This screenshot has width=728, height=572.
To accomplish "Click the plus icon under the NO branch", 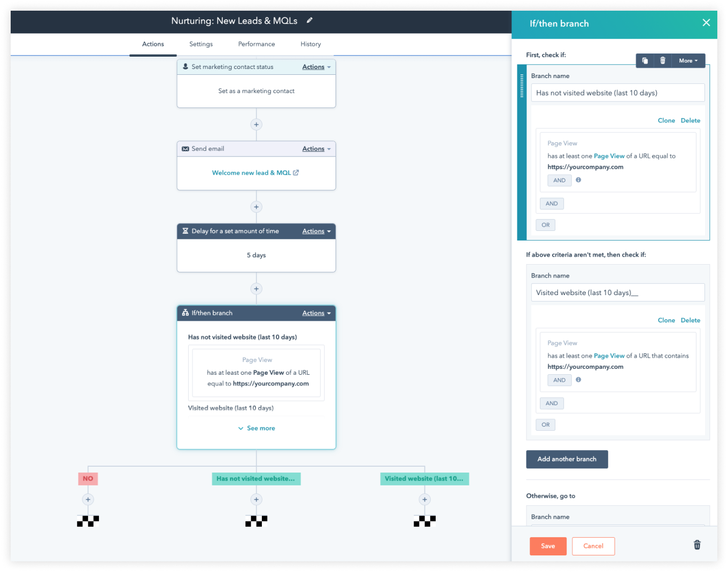I will point(88,499).
